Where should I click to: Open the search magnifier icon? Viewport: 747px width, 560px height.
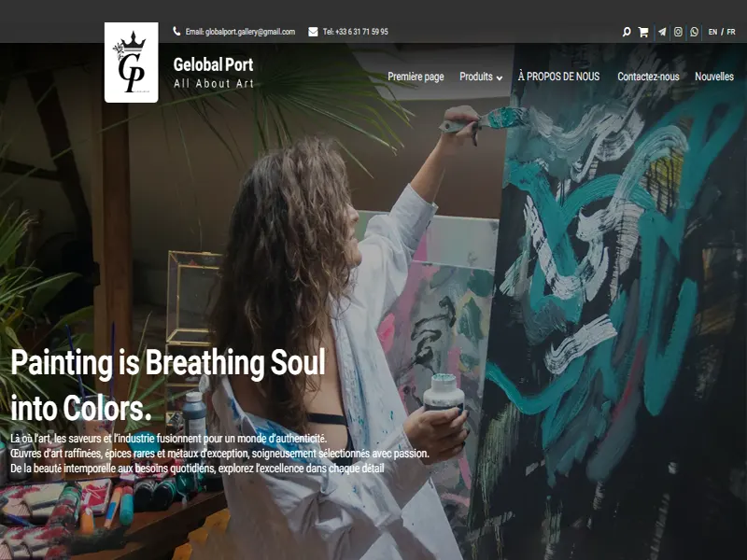tap(627, 32)
